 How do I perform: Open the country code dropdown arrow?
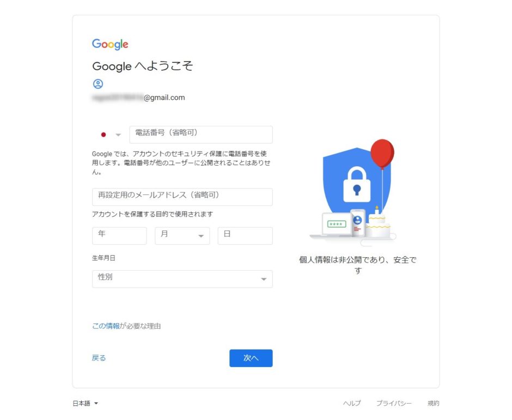point(118,135)
